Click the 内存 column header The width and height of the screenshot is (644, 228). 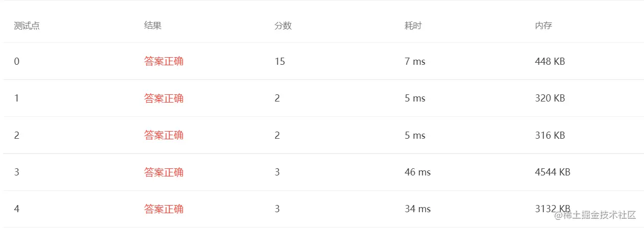click(x=543, y=26)
